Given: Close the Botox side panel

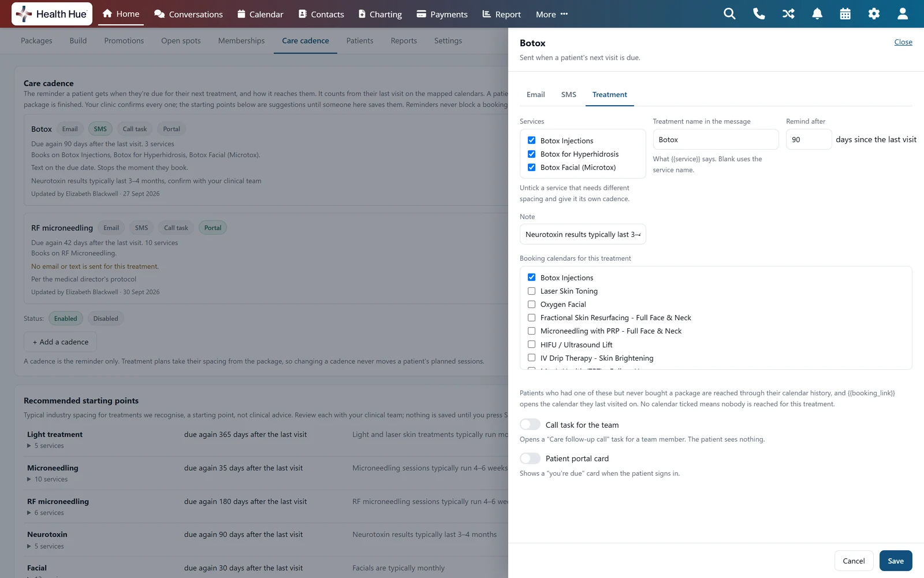Looking at the screenshot, I should pos(903,42).
